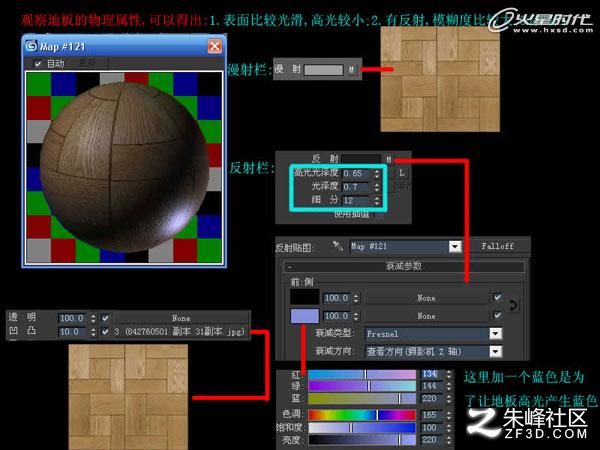
Task: Click the Map #121 name field
Action: click(400, 246)
